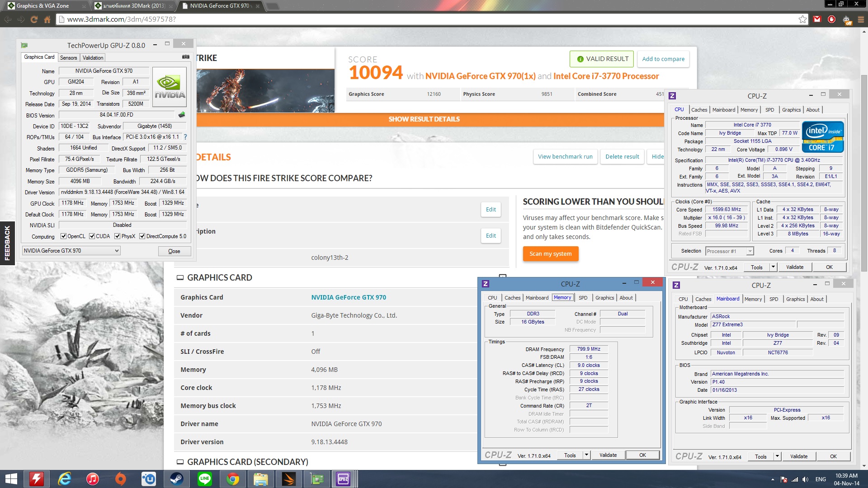Click the GPU-Z screenshot camera icon
The image size is (868, 488).
coord(186,57)
